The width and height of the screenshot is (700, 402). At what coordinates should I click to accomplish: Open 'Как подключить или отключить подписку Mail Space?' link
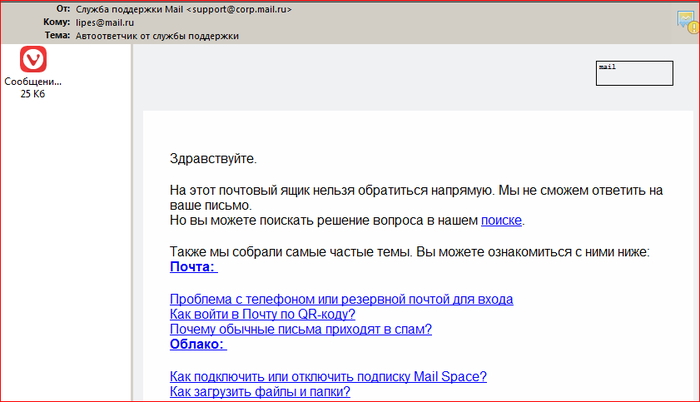point(328,377)
